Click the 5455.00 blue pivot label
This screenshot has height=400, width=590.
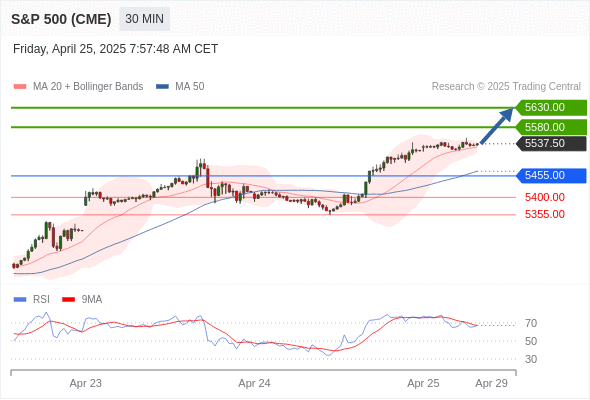(x=551, y=175)
